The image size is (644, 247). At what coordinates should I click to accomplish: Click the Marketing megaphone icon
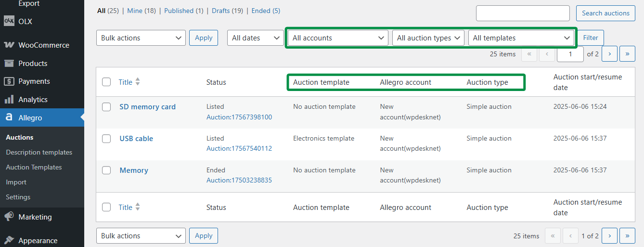(x=9, y=217)
